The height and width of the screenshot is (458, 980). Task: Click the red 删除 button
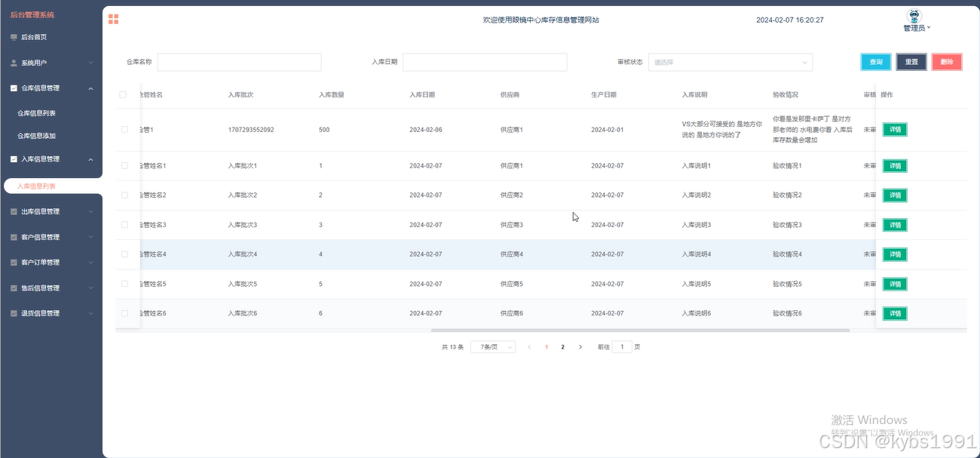(x=947, y=62)
